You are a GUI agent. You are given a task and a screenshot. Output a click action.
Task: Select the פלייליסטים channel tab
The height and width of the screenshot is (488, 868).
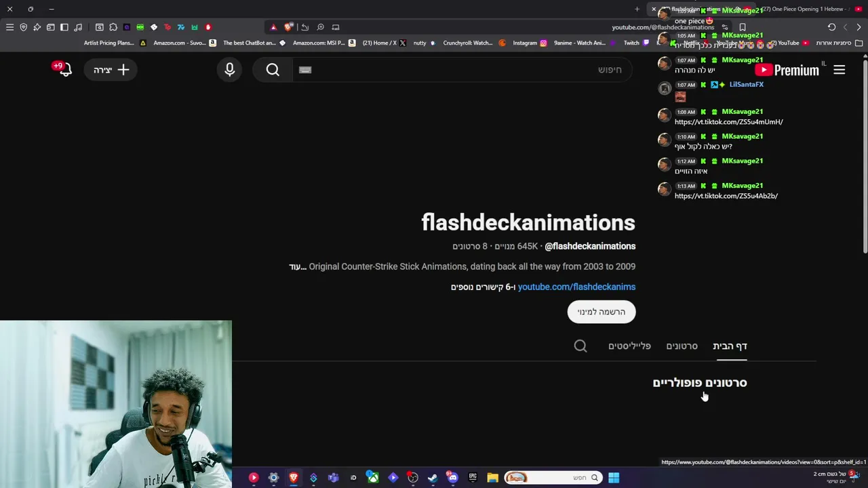pyautogui.click(x=629, y=346)
